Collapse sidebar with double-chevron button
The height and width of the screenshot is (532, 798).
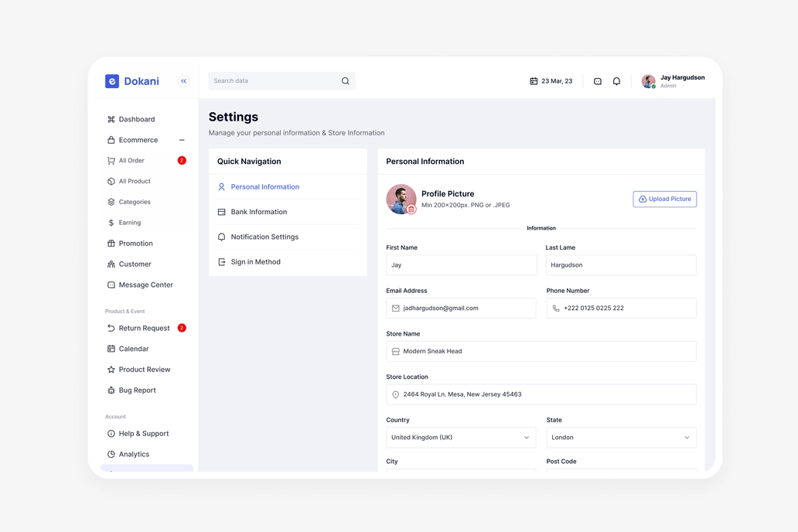coord(184,81)
